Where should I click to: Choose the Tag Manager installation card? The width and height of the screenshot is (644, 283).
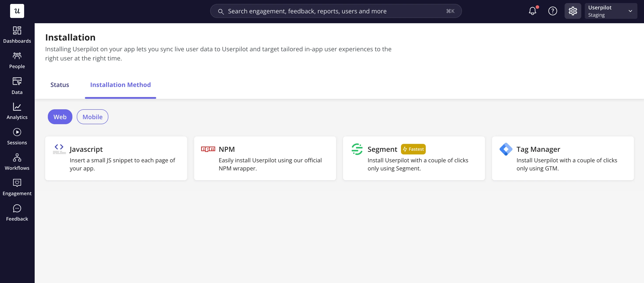563,158
